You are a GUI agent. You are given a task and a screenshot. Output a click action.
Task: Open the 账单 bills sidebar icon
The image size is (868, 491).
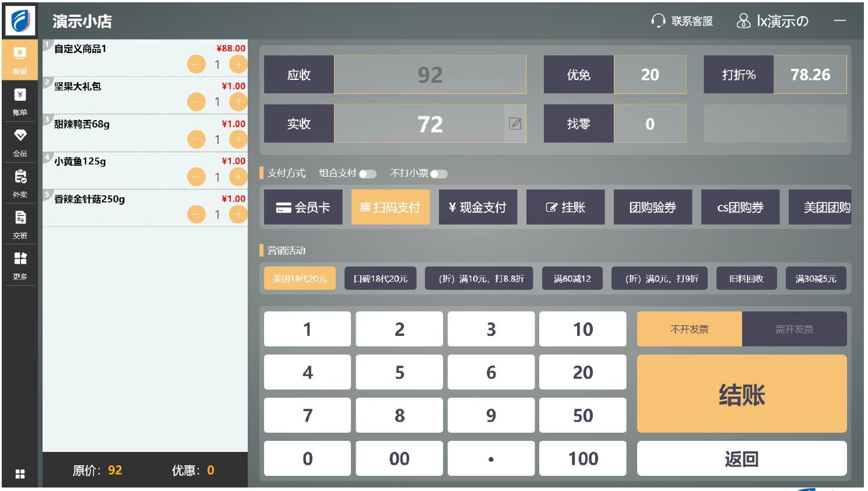coord(20,101)
